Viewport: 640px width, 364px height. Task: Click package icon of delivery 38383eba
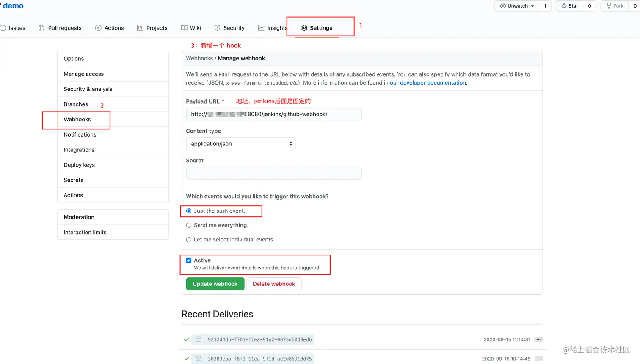tap(199, 359)
